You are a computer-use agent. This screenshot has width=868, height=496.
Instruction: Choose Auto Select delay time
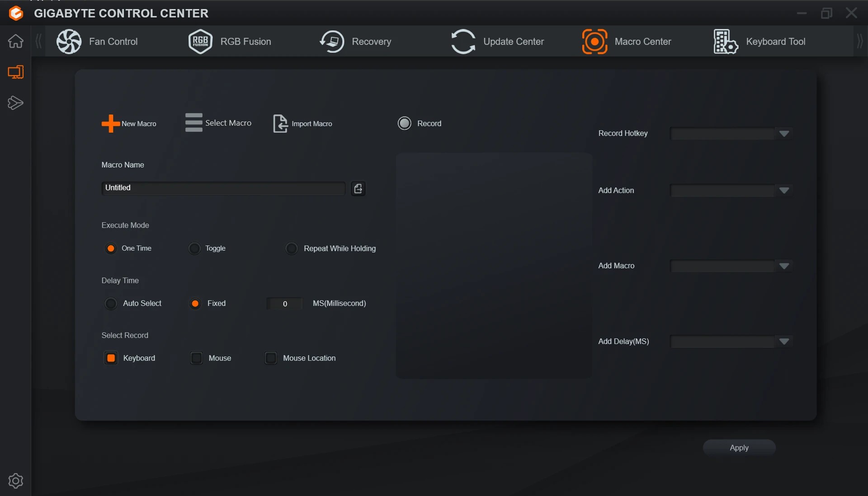[x=111, y=304]
